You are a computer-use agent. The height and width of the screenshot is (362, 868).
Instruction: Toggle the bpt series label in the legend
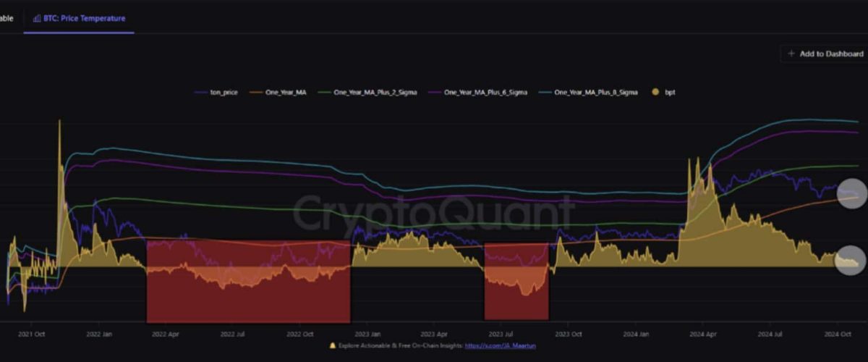point(670,93)
